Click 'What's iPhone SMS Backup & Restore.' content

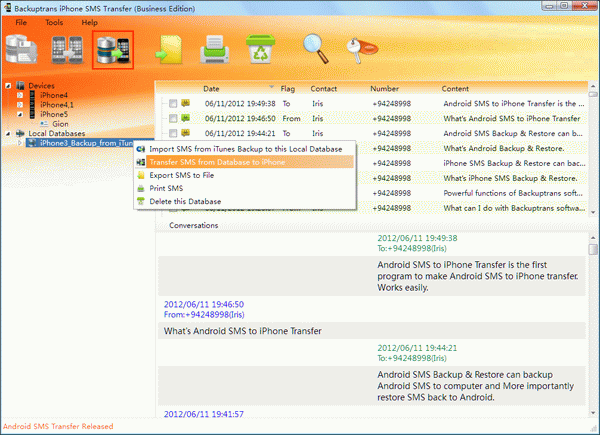pos(510,178)
